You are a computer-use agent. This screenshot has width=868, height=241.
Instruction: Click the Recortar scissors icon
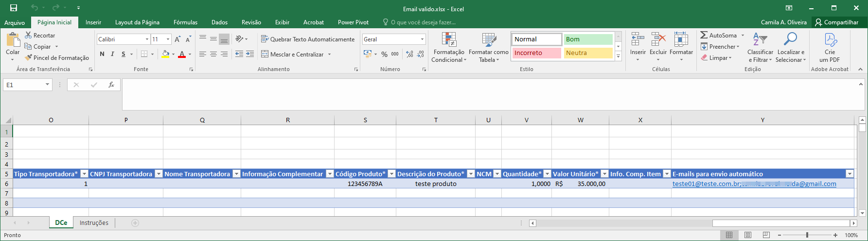[28, 35]
